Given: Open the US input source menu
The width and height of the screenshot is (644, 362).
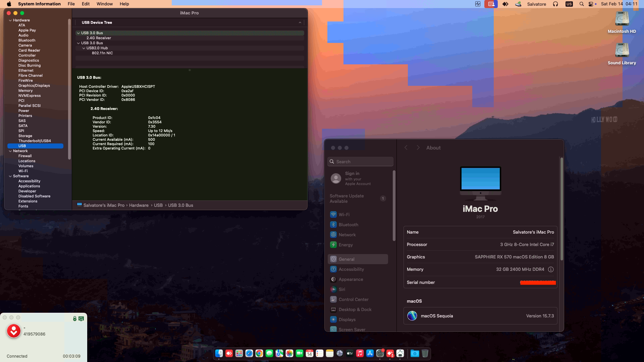Looking at the screenshot, I should (x=569, y=4).
